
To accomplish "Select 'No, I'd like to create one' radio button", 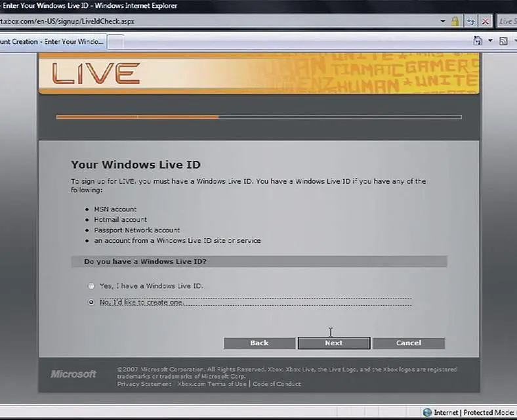I will [x=91, y=302].
